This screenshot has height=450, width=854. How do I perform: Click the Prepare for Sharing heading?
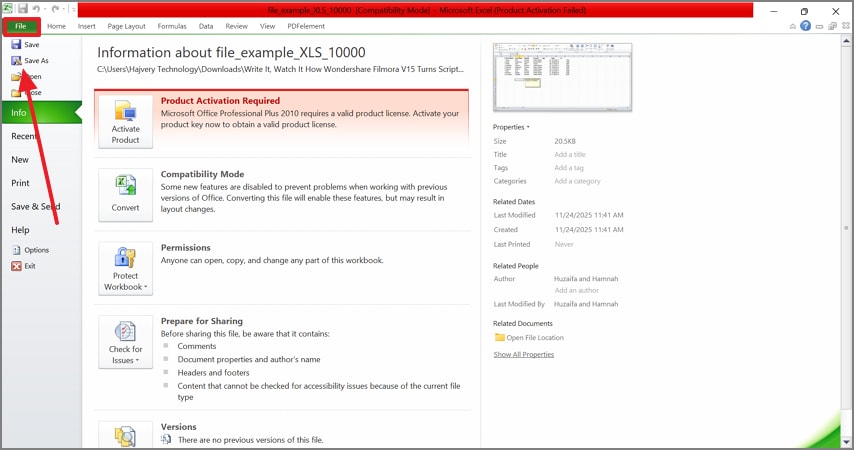point(202,321)
